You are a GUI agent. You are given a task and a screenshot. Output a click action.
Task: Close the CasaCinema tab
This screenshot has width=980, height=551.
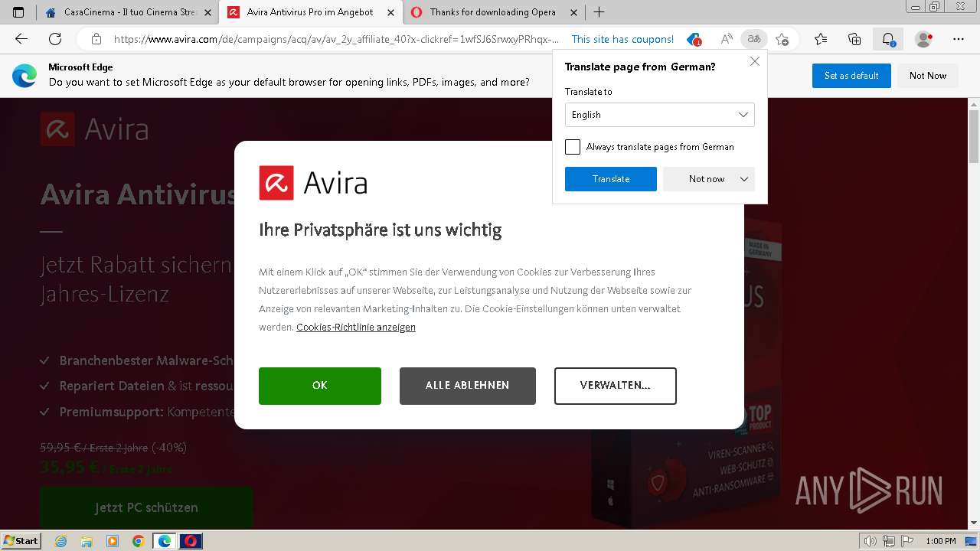click(x=207, y=12)
